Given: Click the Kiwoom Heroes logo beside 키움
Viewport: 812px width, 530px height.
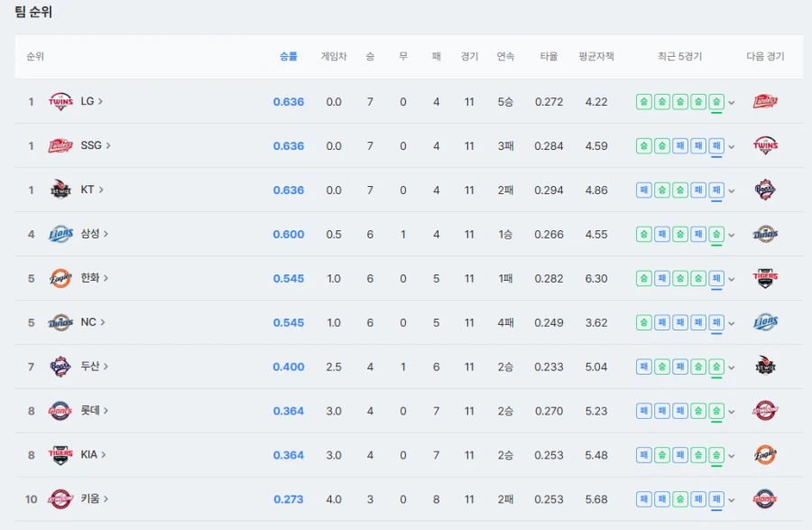Looking at the screenshot, I should tap(60, 499).
